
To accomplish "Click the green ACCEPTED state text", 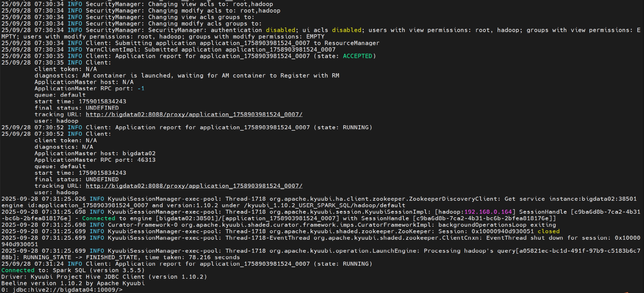I will [357, 56].
